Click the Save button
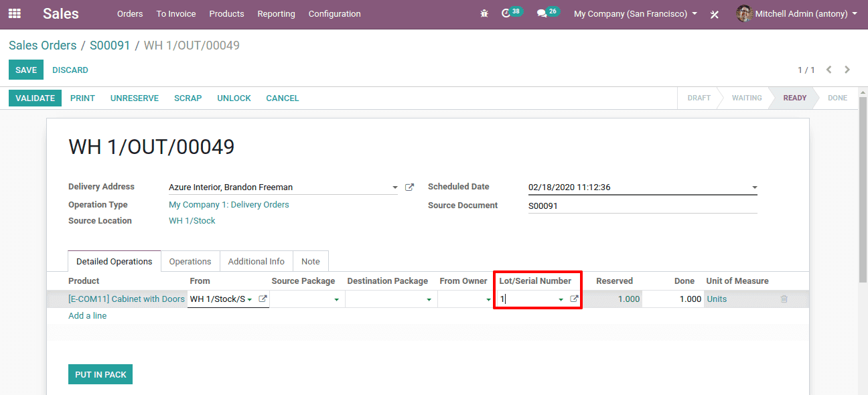Image resolution: width=868 pixels, height=395 pixels. coord(26,70)
